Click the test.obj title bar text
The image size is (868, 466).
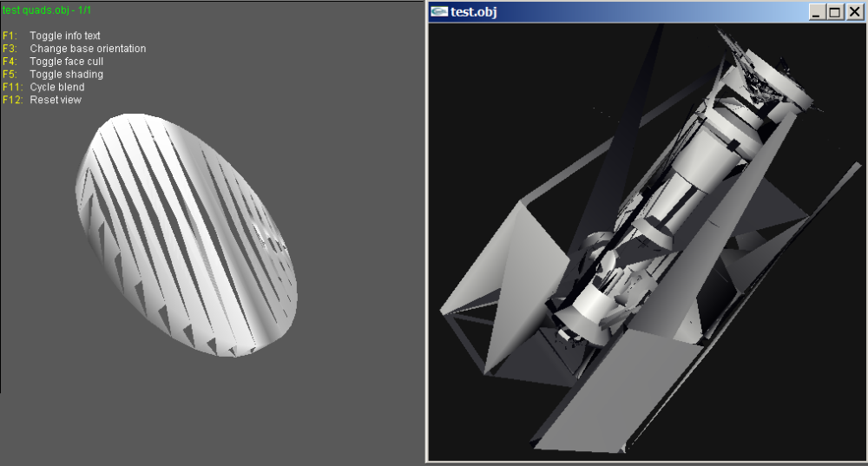[473, 12]
